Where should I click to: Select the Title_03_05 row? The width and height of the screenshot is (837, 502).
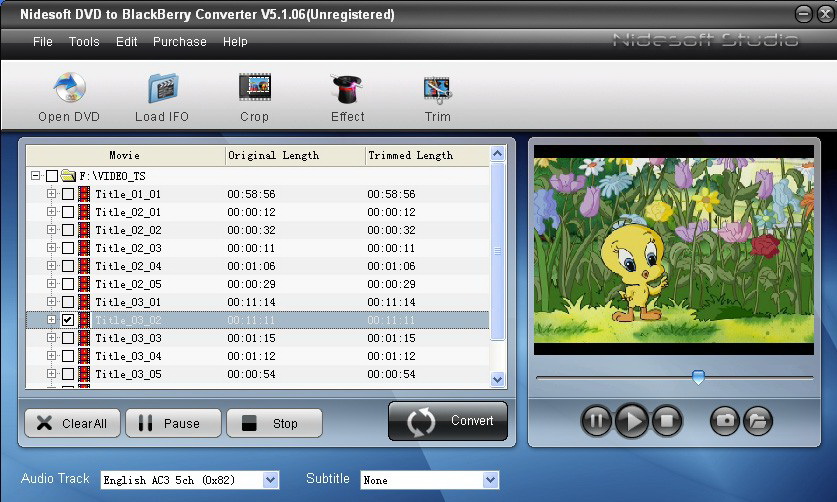[257, 374]
